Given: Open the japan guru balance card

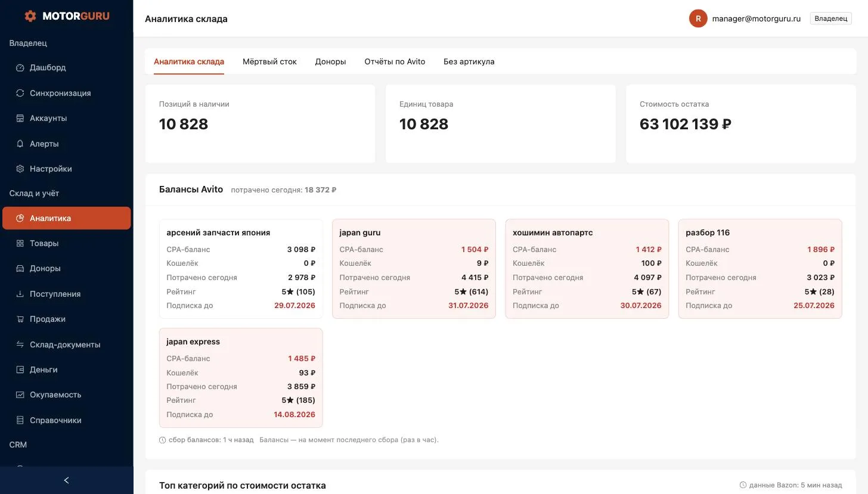Looking at the screenshot, I should click(x=414, y=269).
